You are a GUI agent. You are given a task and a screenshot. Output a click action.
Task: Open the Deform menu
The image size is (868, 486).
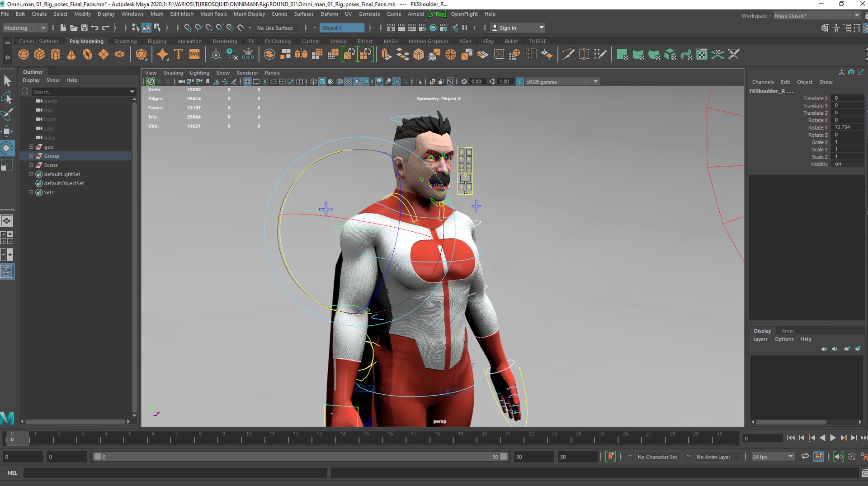[329, 14]
